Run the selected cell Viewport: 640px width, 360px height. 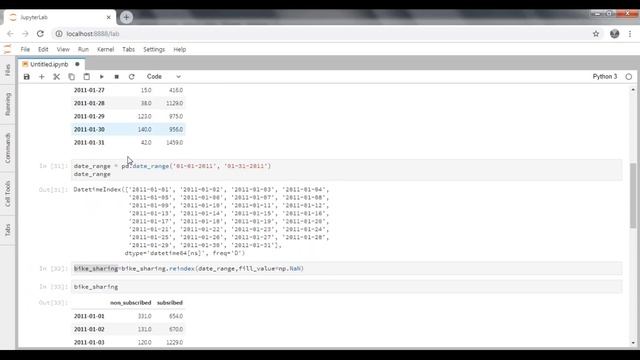pos(102,77)
